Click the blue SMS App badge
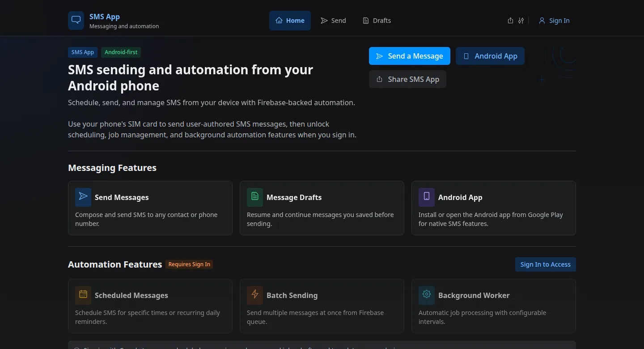Image resolution: width=644 pixels, height=349 pixels. [83, 52]
